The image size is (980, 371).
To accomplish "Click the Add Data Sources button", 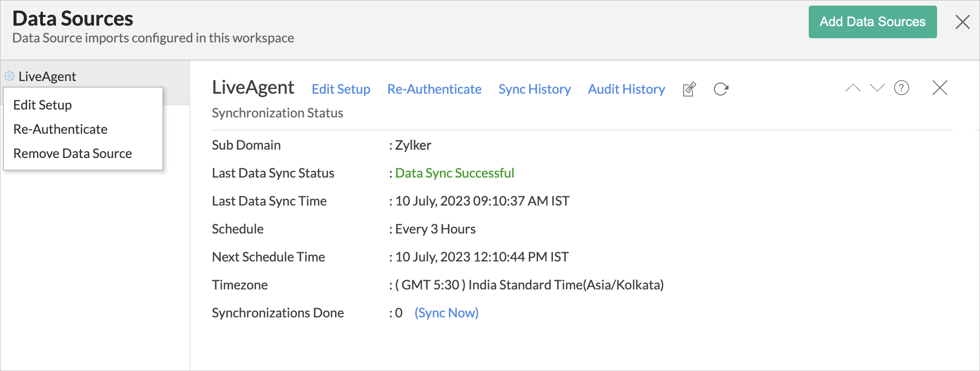I will coord(872,22).
